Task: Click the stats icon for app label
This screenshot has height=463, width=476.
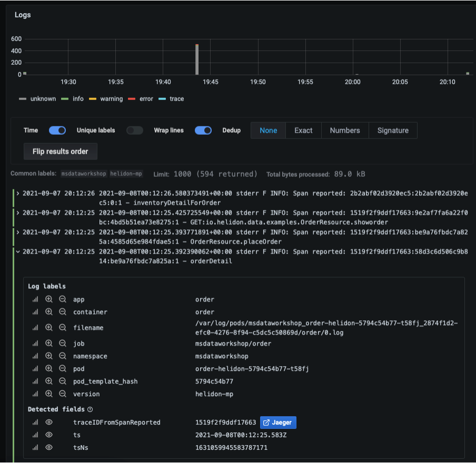Action: pos(36,299)
